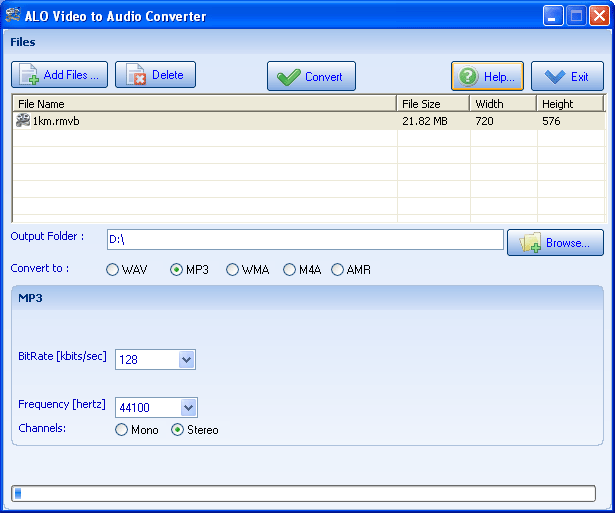Close the ALO converter window

pos(599,16)
